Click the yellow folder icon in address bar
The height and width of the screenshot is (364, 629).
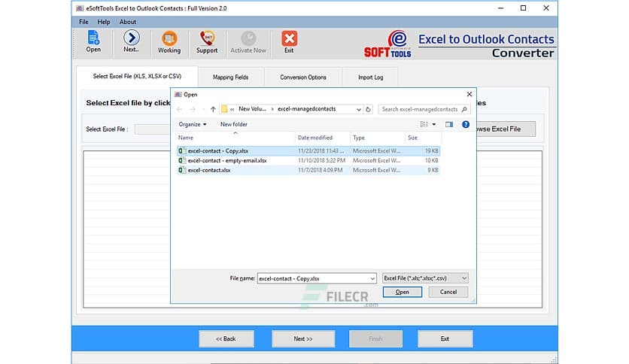point(224,109)
